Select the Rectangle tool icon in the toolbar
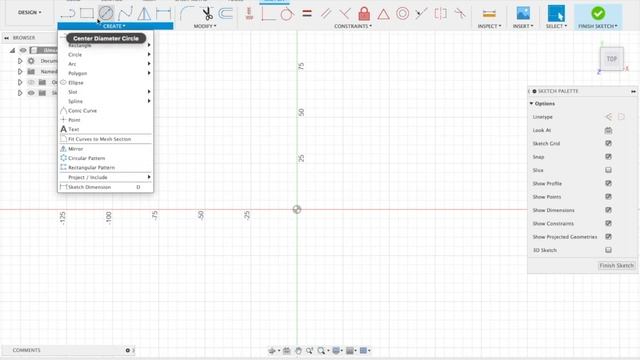This screenshot has height=360, width=640. click(x=87, y=13)
